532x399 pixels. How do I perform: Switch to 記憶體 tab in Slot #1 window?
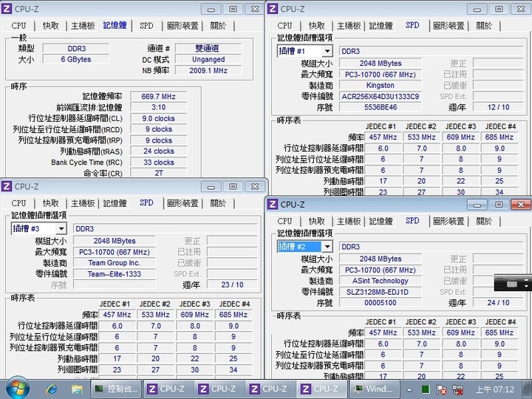coord(381,26)
